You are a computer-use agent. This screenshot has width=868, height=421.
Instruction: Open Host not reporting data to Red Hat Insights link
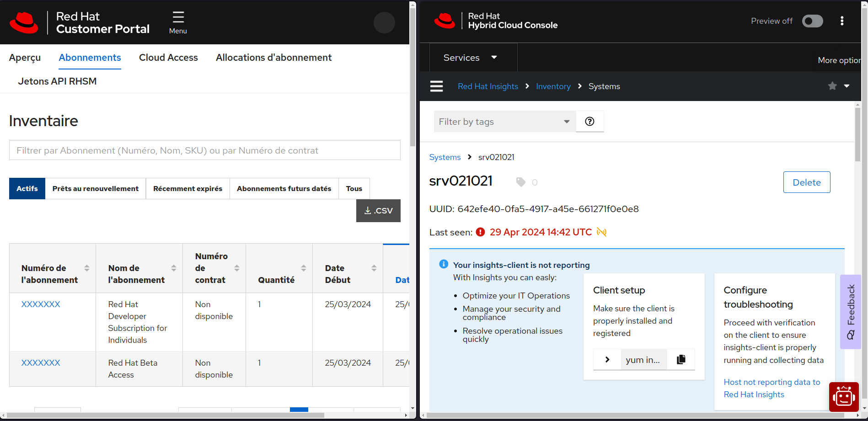tap(772, 388)
